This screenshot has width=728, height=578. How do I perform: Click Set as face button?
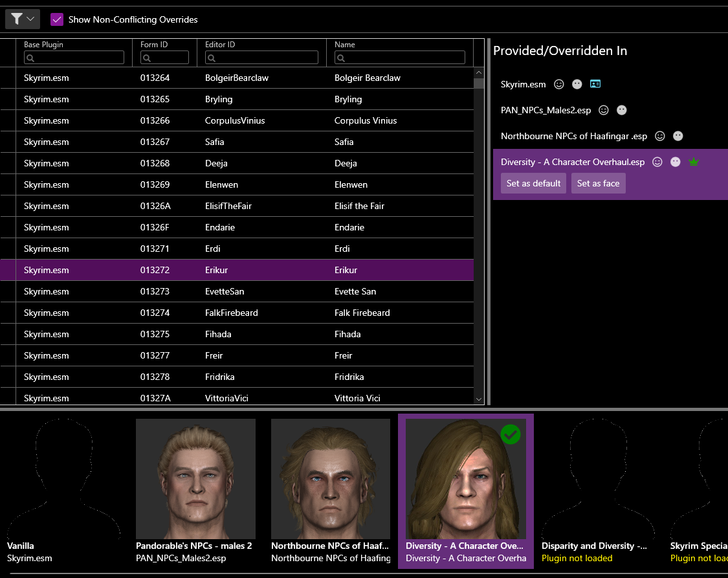pos(598,183)
